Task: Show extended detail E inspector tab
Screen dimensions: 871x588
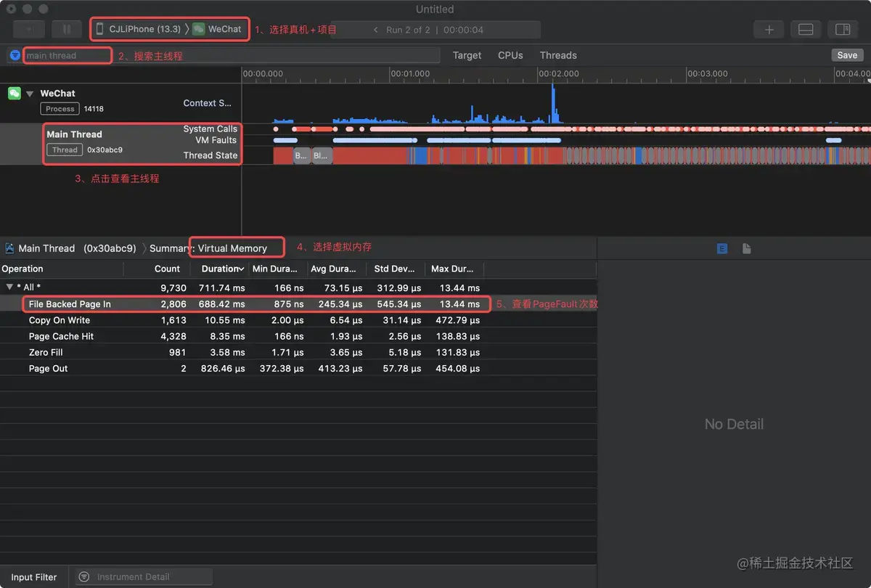Action: [722, 248]
